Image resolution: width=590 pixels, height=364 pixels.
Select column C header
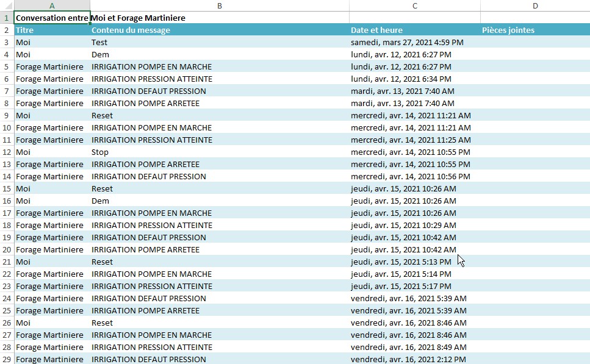pyautogui.click(x=415, y=5)
